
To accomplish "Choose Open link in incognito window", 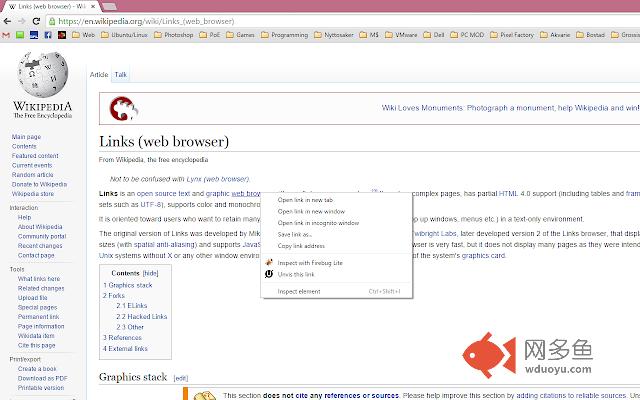I will (x=336, y=223).
